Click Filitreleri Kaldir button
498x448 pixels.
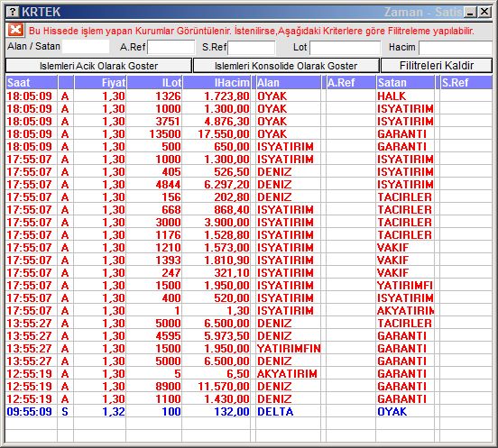click(437, 66)
